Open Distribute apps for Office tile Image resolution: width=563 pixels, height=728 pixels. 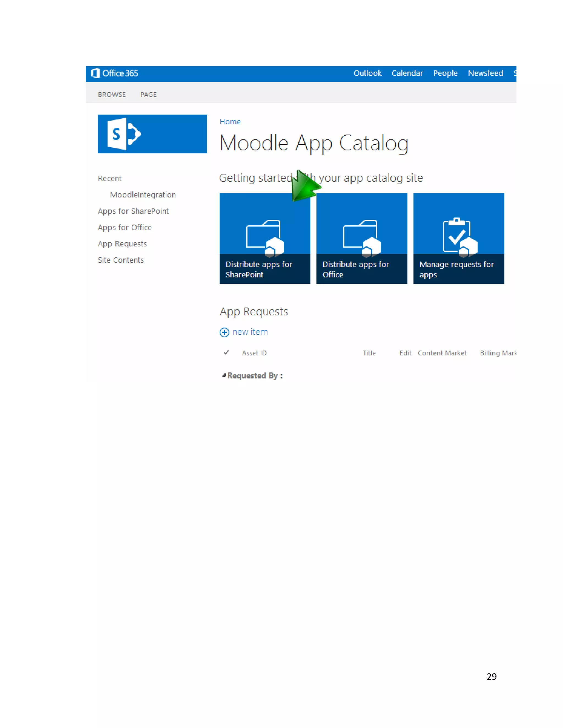pyautogui.click(x=361, y=239)
